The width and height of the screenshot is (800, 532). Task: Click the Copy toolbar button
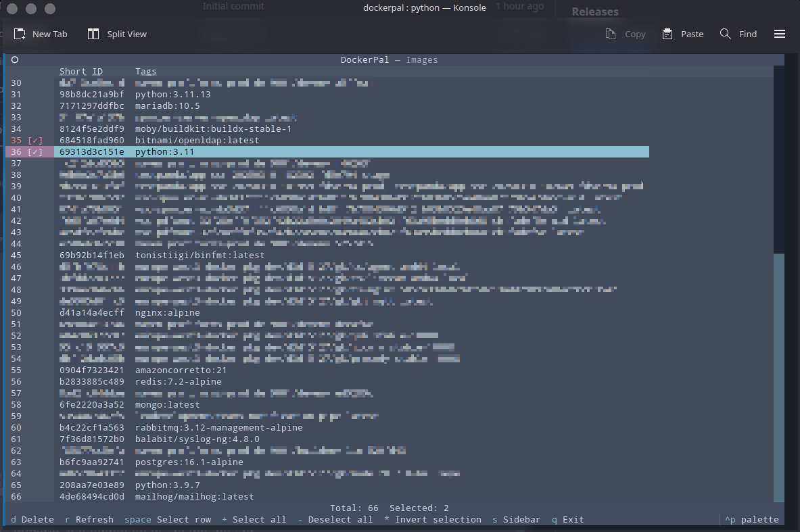625,34
